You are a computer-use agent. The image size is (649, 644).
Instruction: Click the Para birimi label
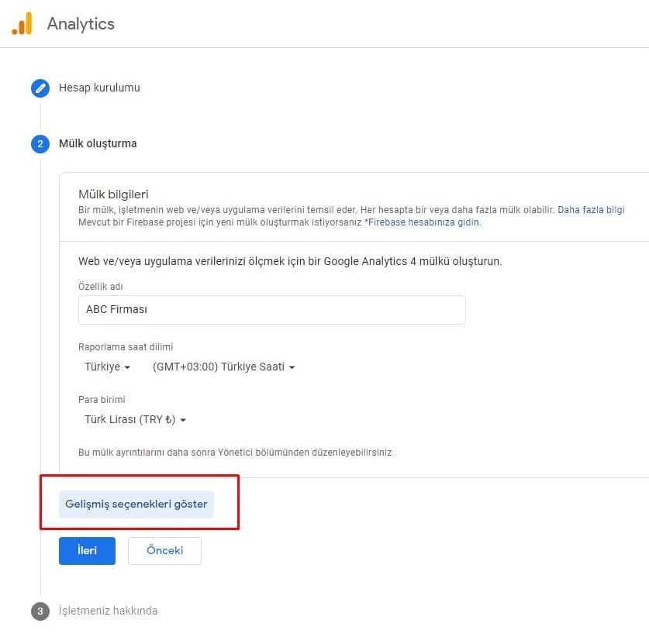102,400
